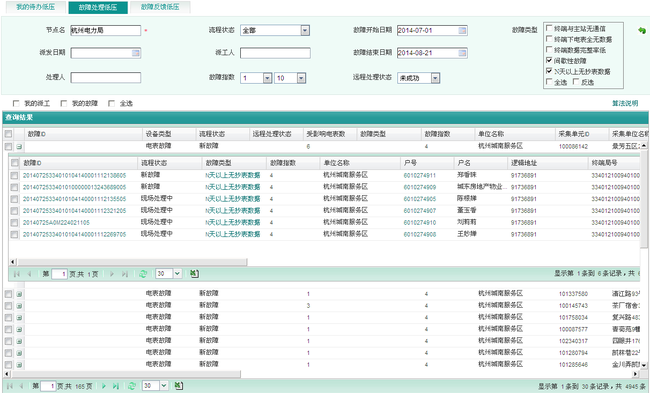This screenshot has width=650, height=393.
Task: Open fault ID ending in 138605
Action: (x=74, y=176)
